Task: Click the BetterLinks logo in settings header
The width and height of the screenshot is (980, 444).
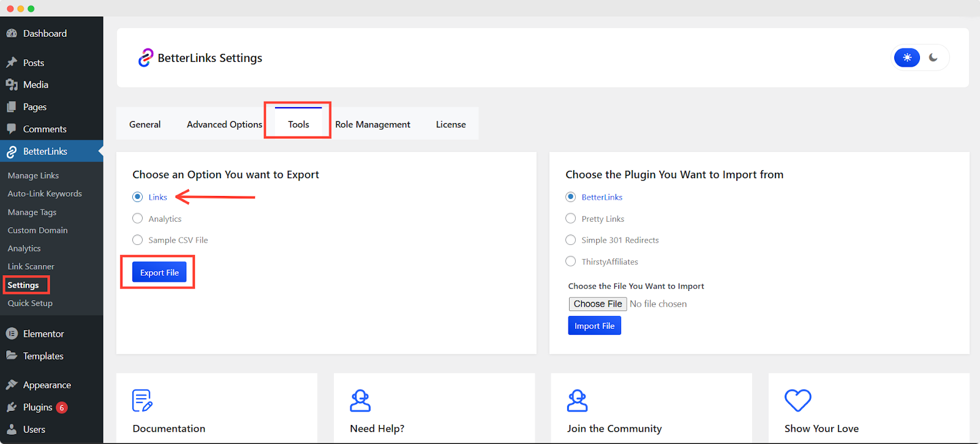Action: pyautogui.click(x=145, y=58)
